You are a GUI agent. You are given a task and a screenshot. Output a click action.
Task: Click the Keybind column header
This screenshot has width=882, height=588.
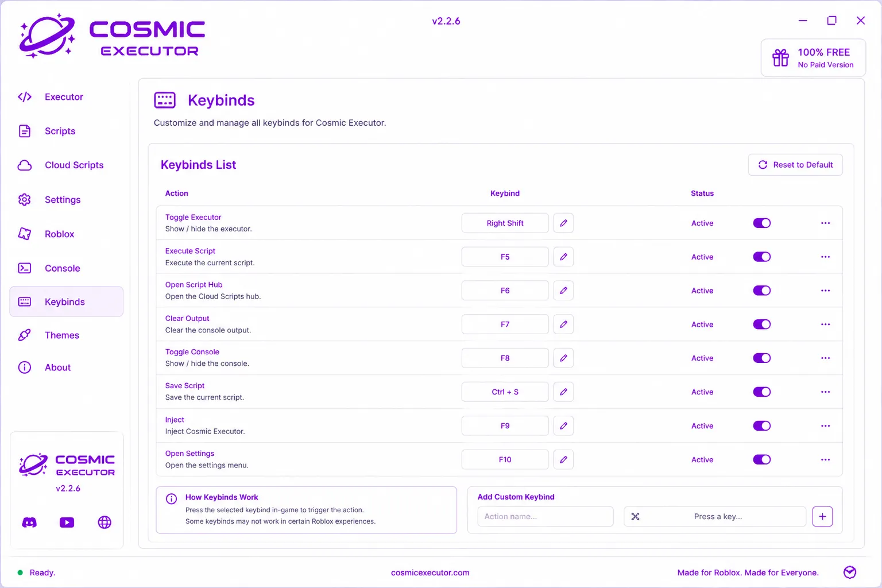(x=505, y=194)
